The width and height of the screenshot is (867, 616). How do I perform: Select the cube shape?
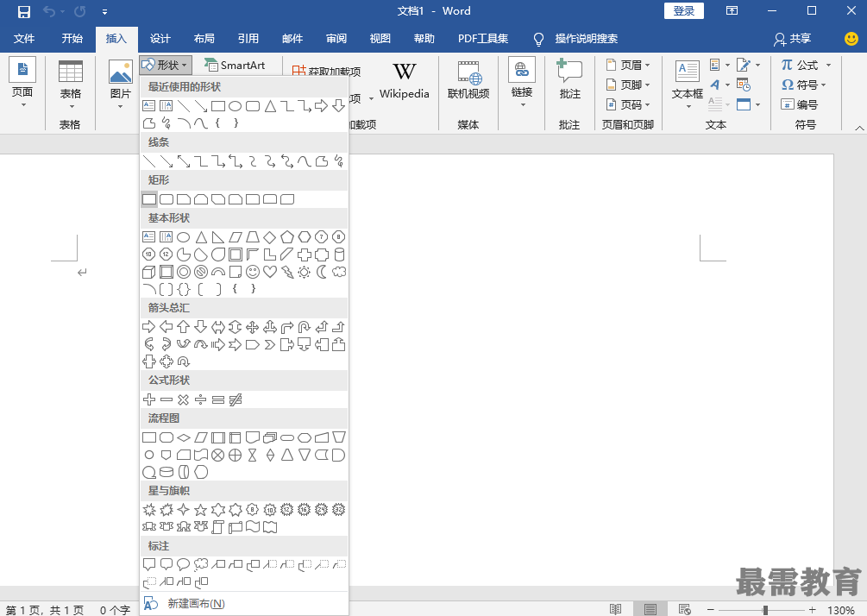pos(148,272)
